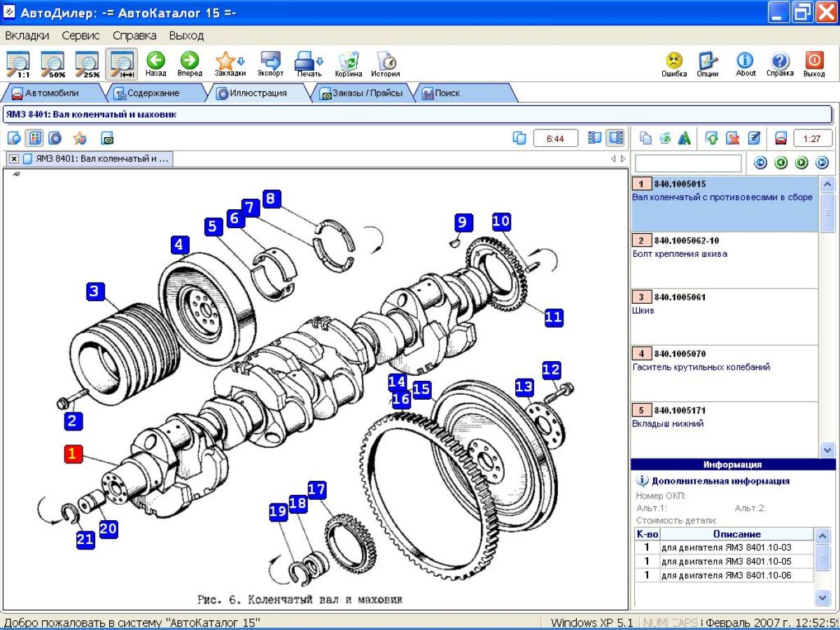Viewport: 840px width, 630px height.
Task: Open the About info icon
Action: [745, 64]
